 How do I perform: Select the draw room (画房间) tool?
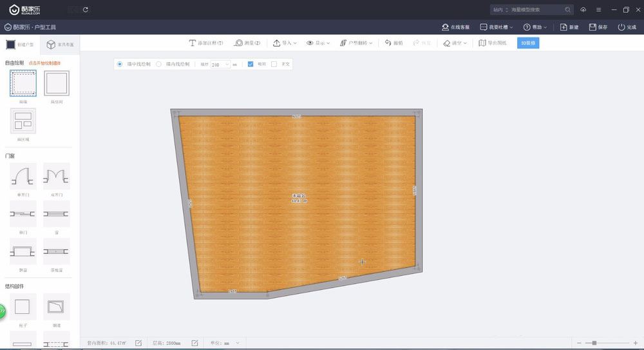click(x=57, y=84)
